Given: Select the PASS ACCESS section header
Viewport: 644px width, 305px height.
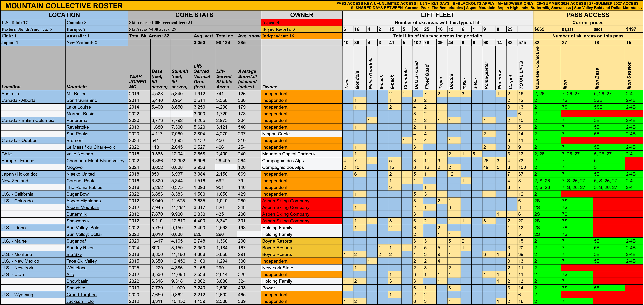Looking at the screenshot, I should [588, 15].
